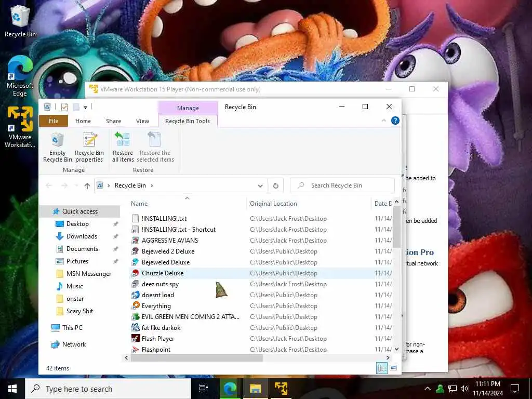Open Downloads in navigation pane
Viewport: 532px width, 399px height.
click(82, 236)
